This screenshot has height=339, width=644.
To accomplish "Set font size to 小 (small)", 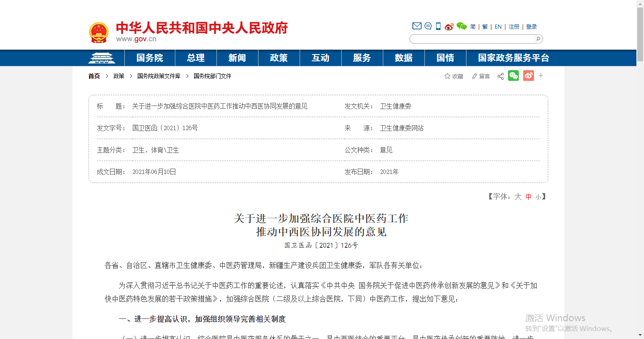I will coord(538,197).
